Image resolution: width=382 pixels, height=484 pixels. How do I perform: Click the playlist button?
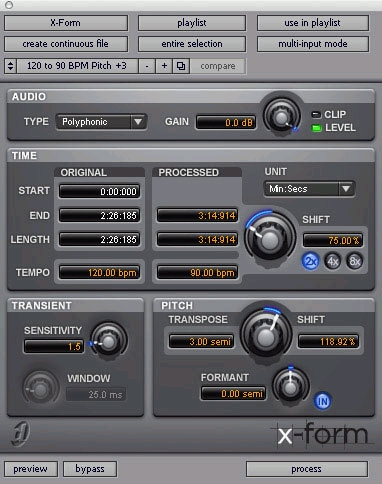192,23
